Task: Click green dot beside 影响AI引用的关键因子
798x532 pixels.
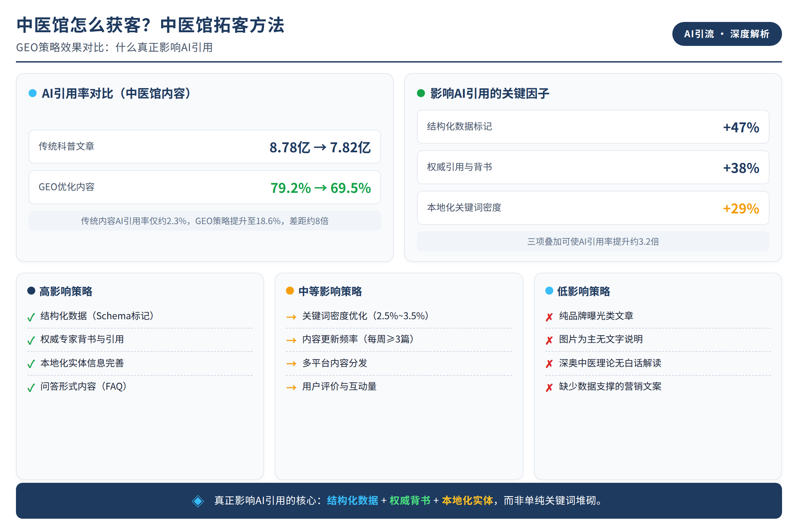Action: (x=421, y=93)
